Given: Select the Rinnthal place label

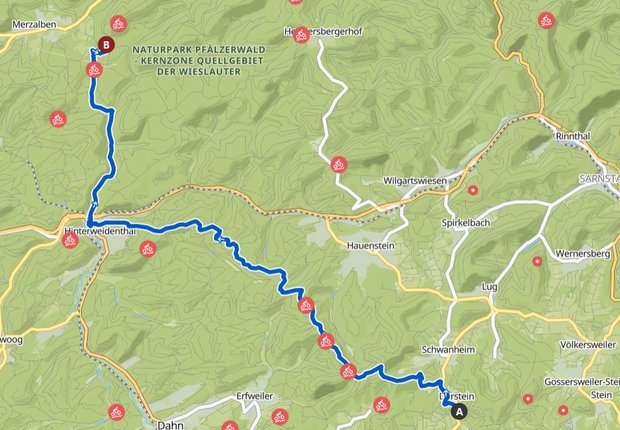Looking at the screenshot, I should coord(573,136).
